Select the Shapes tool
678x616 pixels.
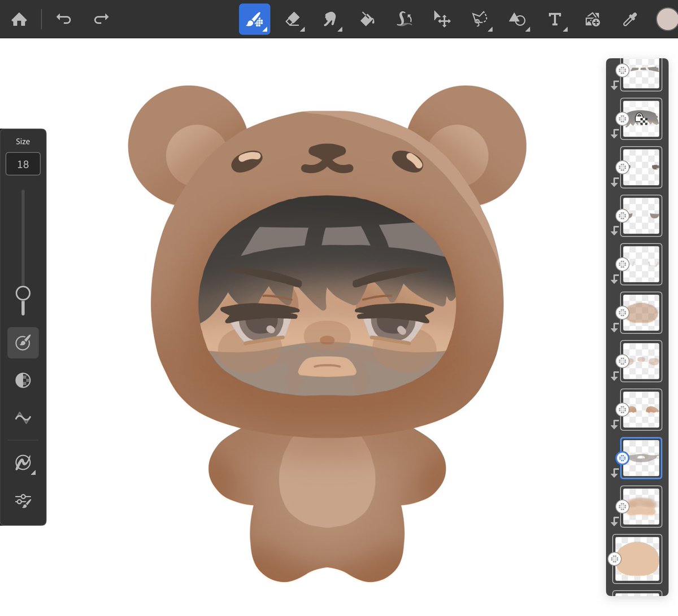[517, 19]
